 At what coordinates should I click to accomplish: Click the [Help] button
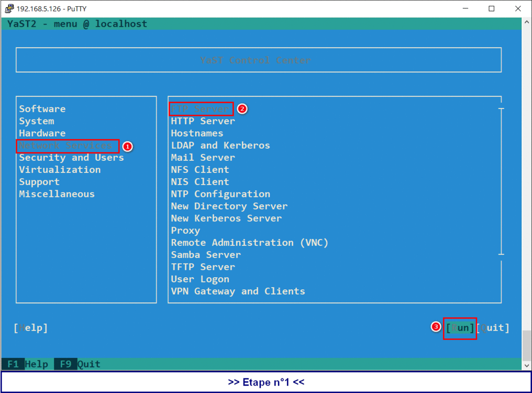pyautogui.click(x=31, y=328)
